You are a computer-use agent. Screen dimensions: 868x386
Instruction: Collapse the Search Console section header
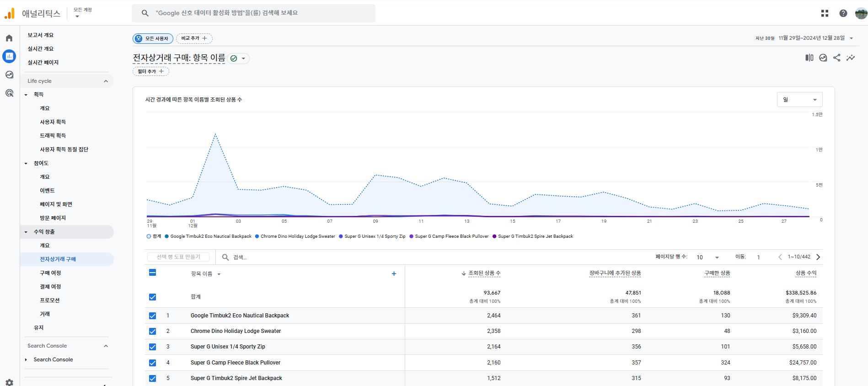pos(67,346)
